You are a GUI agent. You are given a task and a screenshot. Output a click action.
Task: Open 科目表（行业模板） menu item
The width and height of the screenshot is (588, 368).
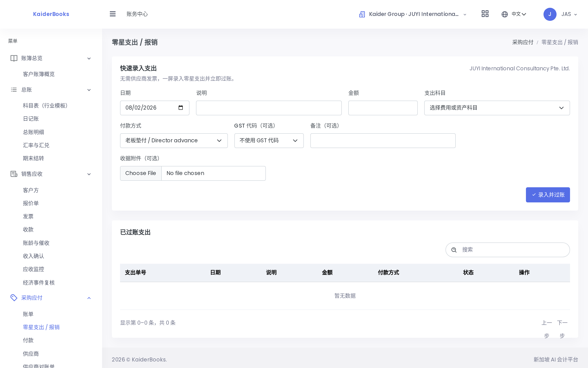45,105
